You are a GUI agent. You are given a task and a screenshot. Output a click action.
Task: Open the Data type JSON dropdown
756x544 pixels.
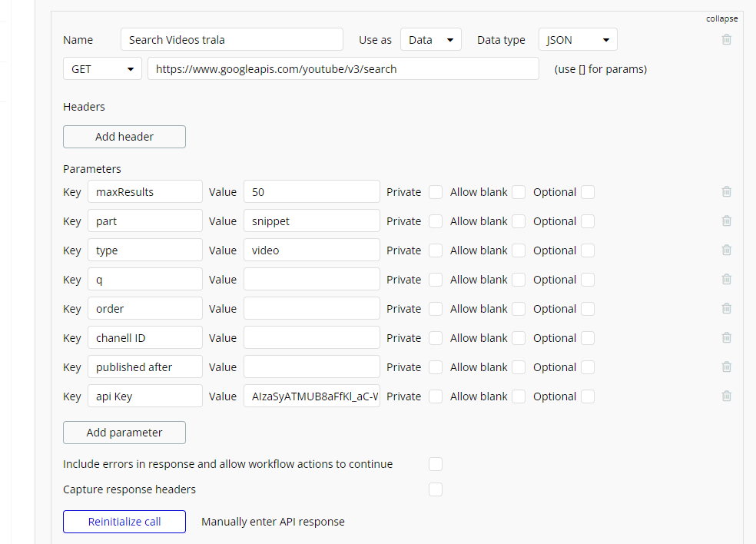[578, 40]
